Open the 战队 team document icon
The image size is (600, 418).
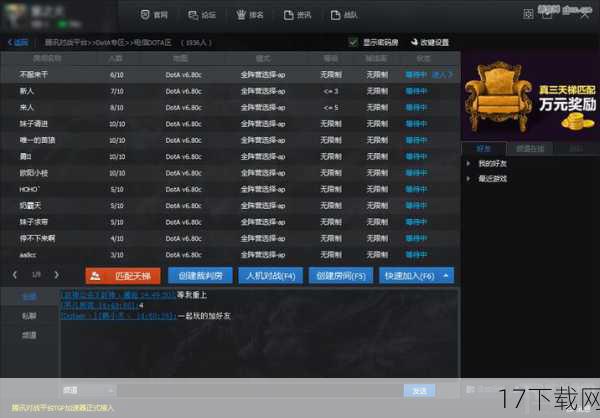coord(336,15)
